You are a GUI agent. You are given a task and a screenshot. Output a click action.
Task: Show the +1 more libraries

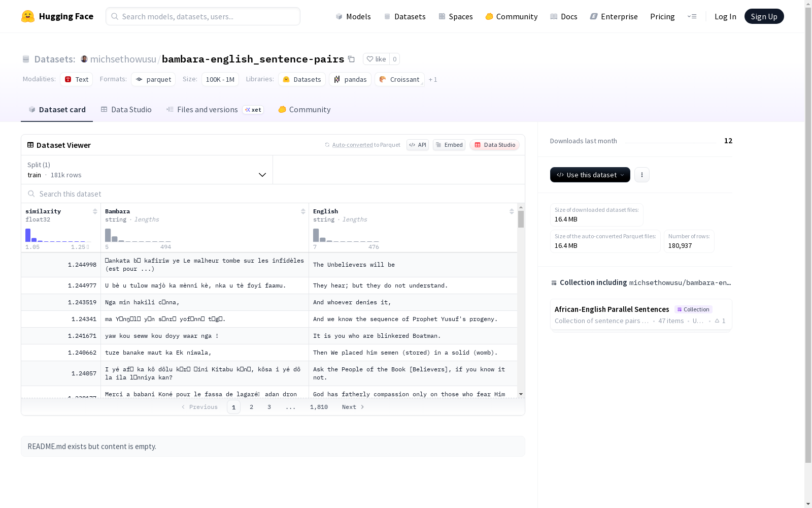coord(433,79)
